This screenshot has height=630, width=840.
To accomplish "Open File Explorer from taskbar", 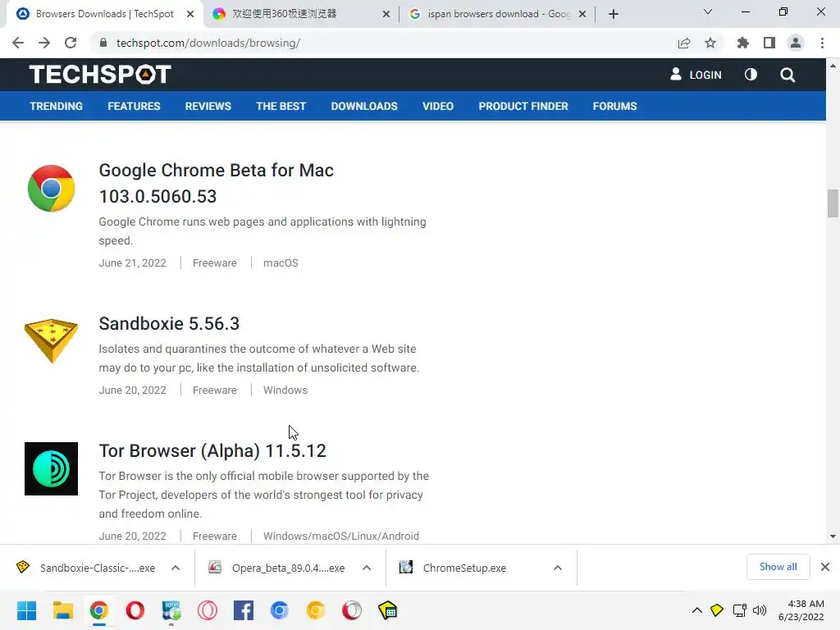I will 62,610.
